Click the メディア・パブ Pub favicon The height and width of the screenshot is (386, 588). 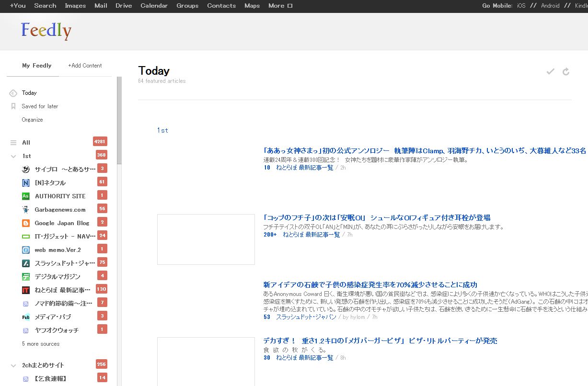pyautogui.click(x=26, y=317)
